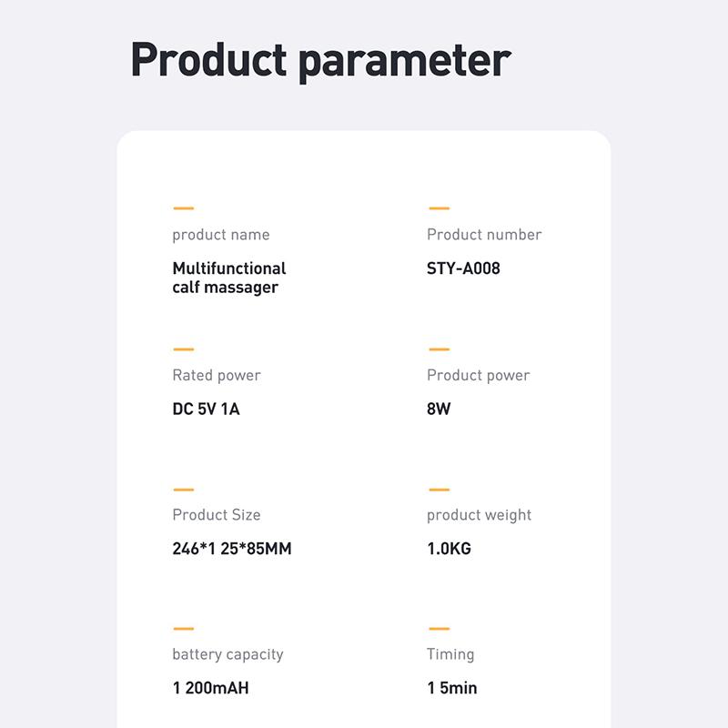This screenshot has width=728, height=728.
Task: Click the 246*125*85MM size value
Action: pyautogui.click(x=231, y=549)
